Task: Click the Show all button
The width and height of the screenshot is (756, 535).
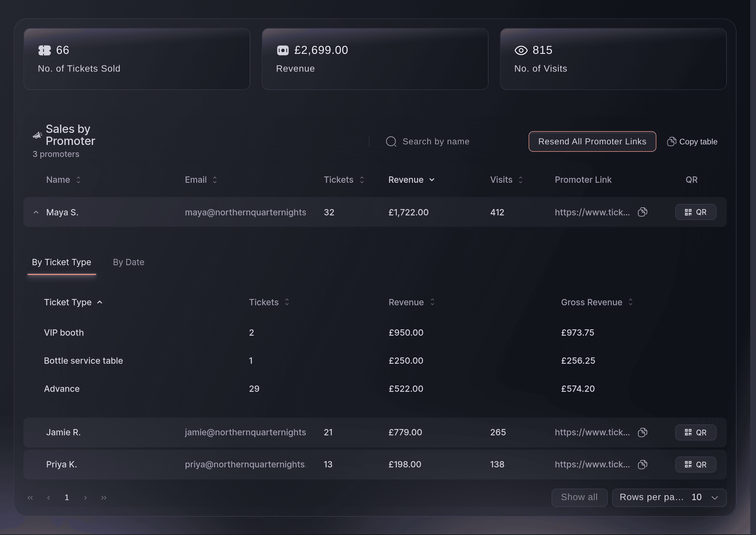Action: pyautogui.click(x=579, y=497)
